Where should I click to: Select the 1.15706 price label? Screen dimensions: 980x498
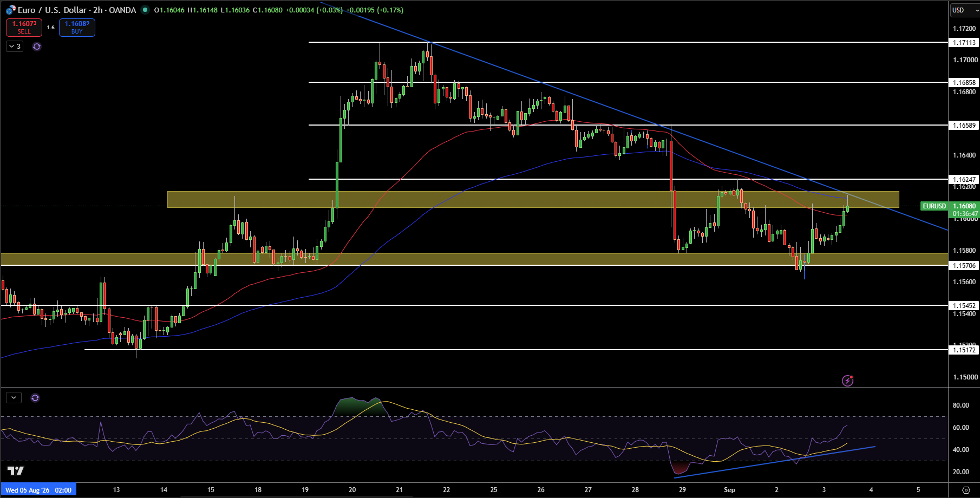click(x=964, y=266)
